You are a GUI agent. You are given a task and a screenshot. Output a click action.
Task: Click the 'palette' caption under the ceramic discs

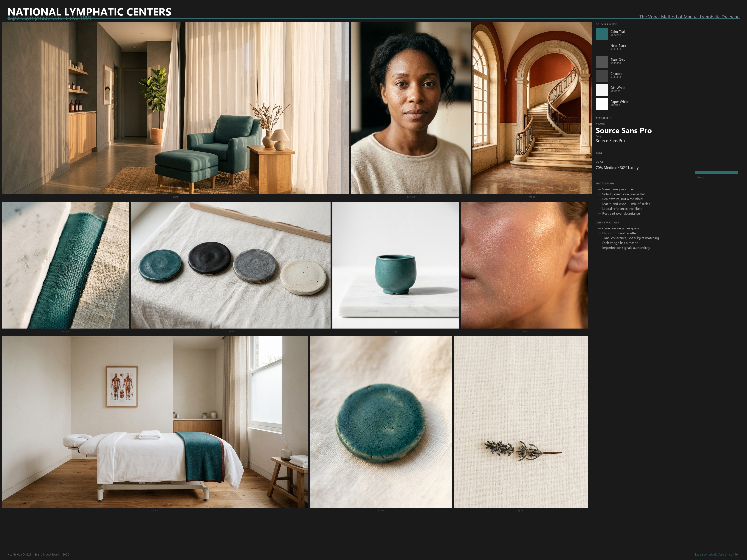[231, 331]
